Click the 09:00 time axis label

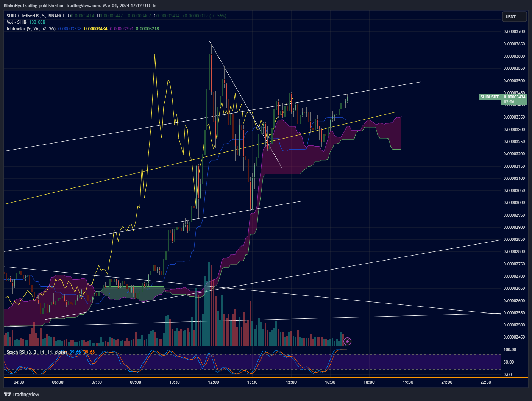pyautogui.click(x=136, y=382)
